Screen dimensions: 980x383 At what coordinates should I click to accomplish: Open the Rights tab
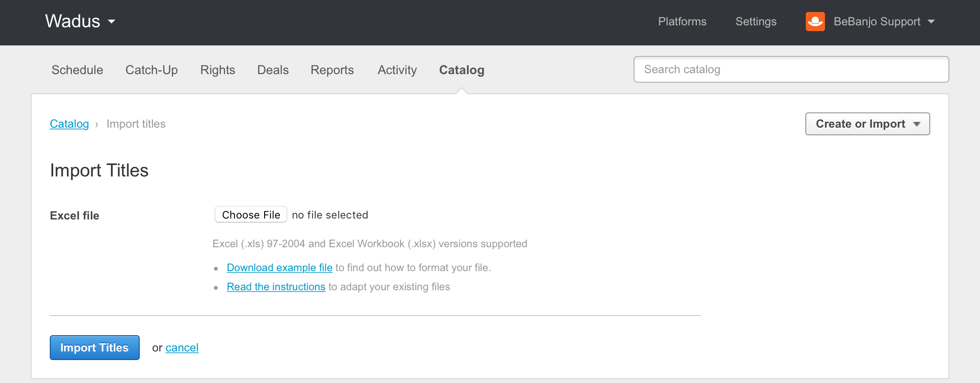[x=217, y=70]
